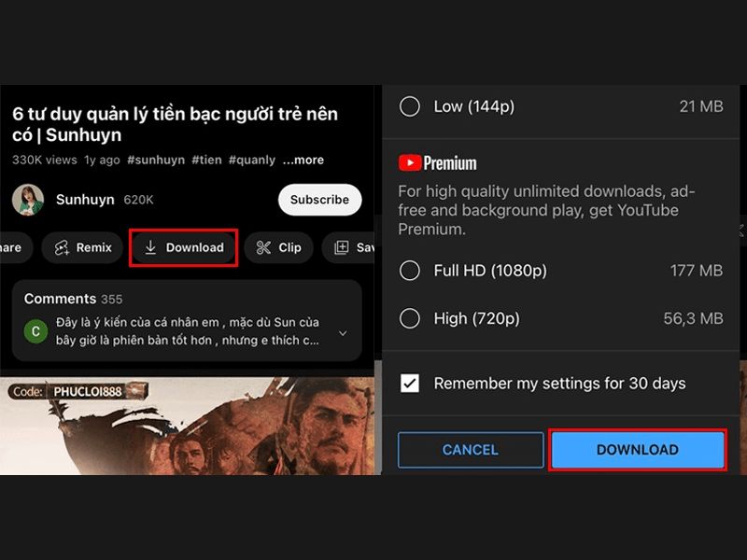Click the '330K views' text
Viewport: 747px width, 560px height.
[44, 160]
